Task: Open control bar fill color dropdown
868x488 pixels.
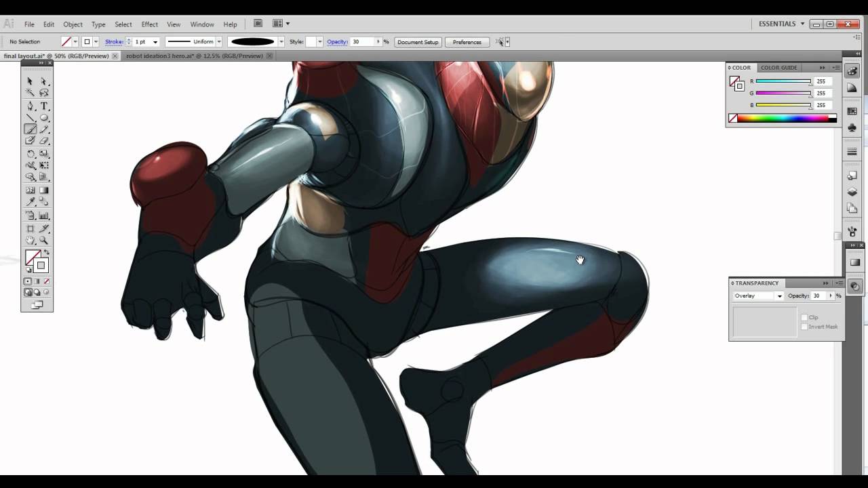Action: 75,42
